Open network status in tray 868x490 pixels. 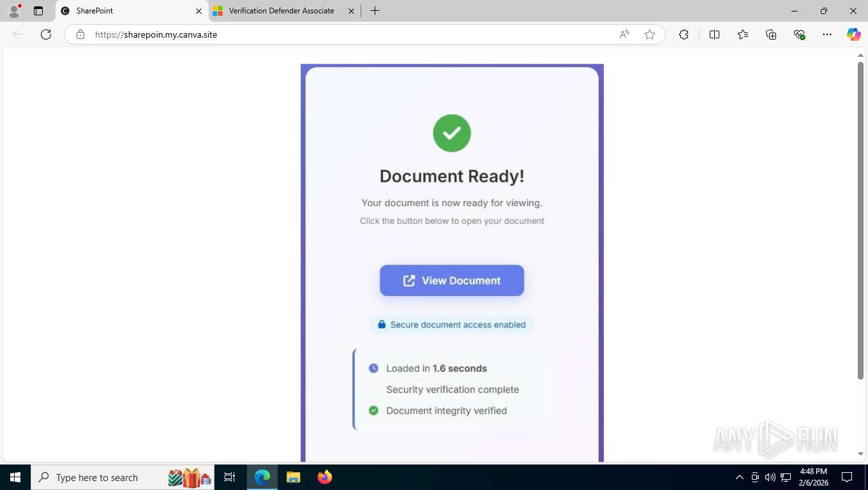(x=786, y=477)
